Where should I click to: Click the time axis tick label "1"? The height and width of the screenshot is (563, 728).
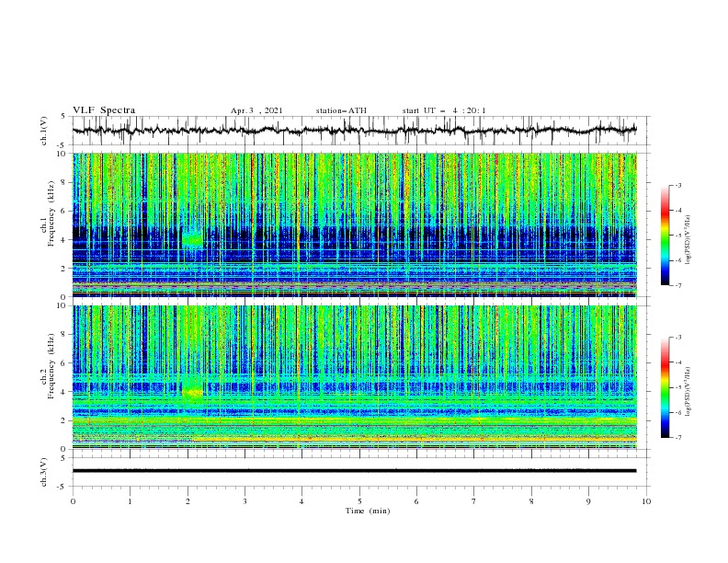(x=130, y=501)
